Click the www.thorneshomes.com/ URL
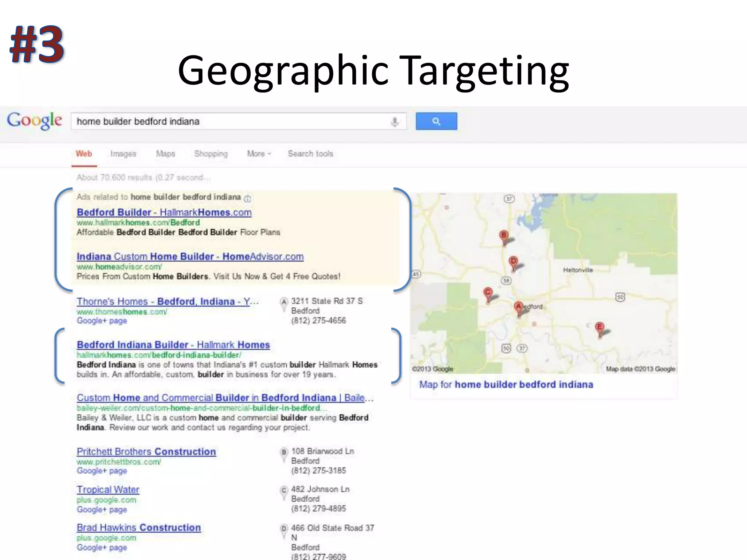The image size is (747, 560). (x=122, y=312)
